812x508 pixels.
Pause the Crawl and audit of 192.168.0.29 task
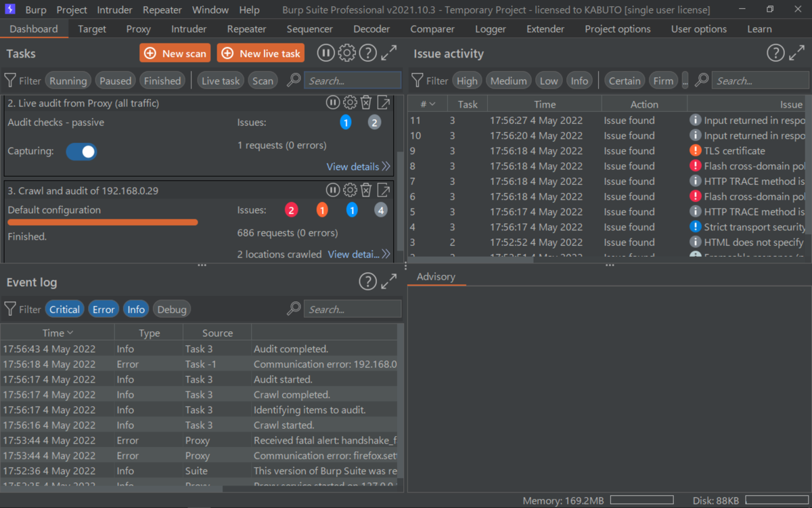pos(333,190)
